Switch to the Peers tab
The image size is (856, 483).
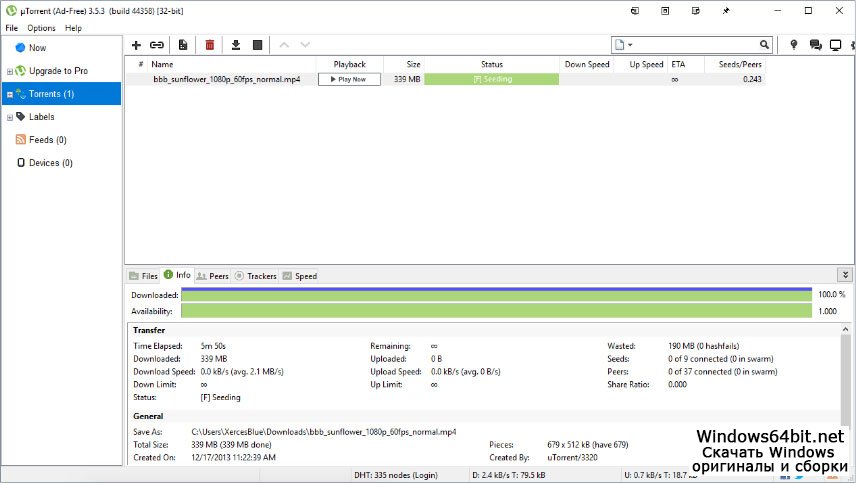click(x=212, y=276)
